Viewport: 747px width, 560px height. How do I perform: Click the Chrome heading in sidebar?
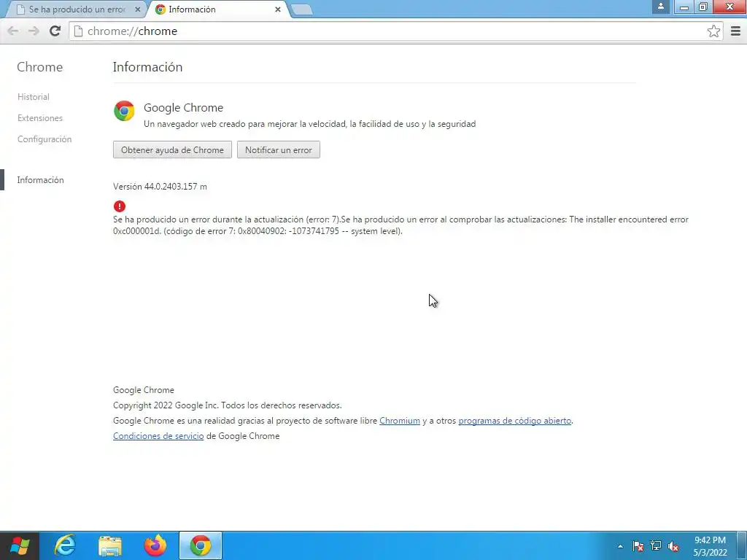(39, 66)
